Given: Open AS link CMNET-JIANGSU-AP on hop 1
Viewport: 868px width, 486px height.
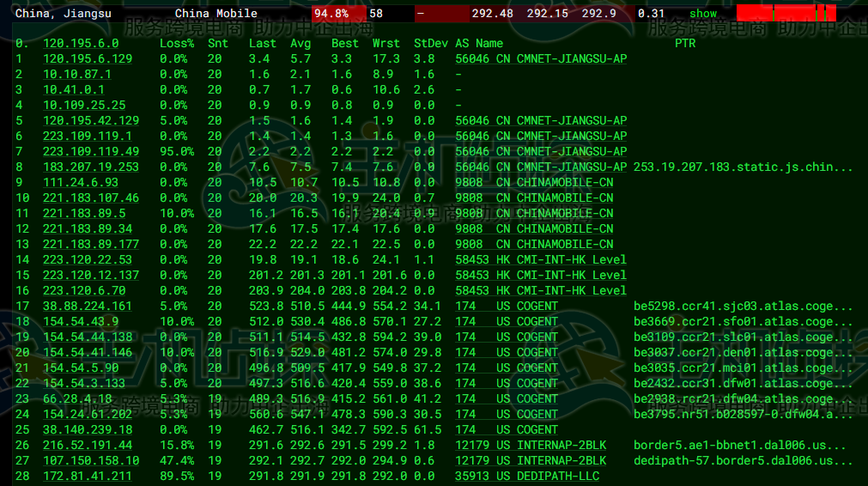Looking at the screenshot, I should pos(541,58).
